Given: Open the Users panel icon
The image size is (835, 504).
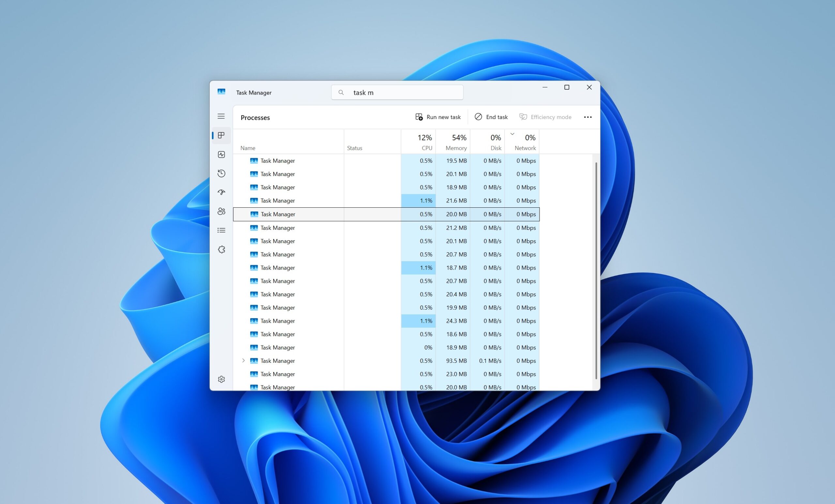Looking at the screenshot, I should tap(221, 211).
